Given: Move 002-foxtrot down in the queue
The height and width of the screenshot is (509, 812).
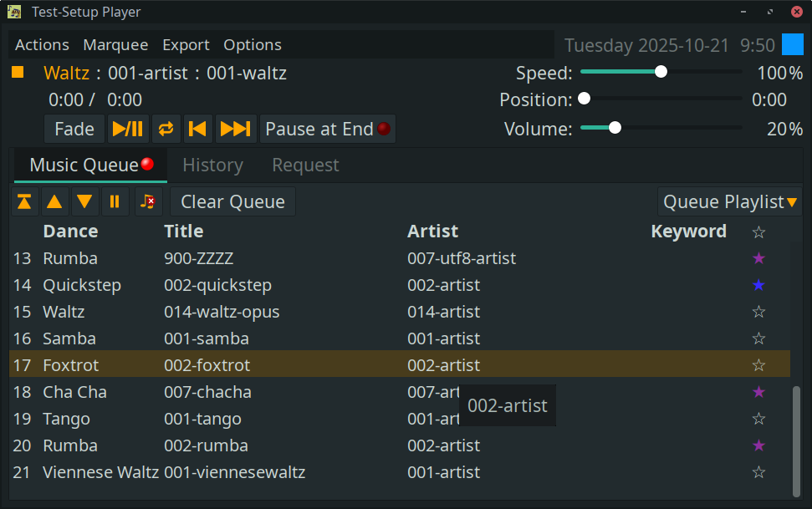Looking at the screenshot, I should click(84, 201).
